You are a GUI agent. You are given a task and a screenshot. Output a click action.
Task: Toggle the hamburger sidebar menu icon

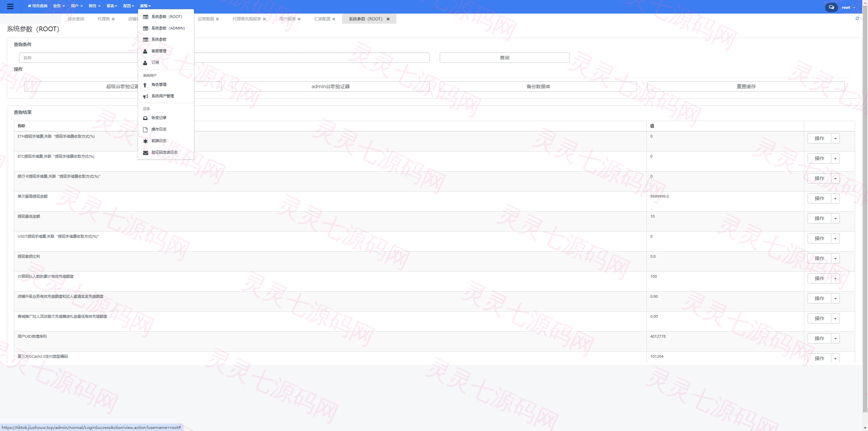click(10, 6)
